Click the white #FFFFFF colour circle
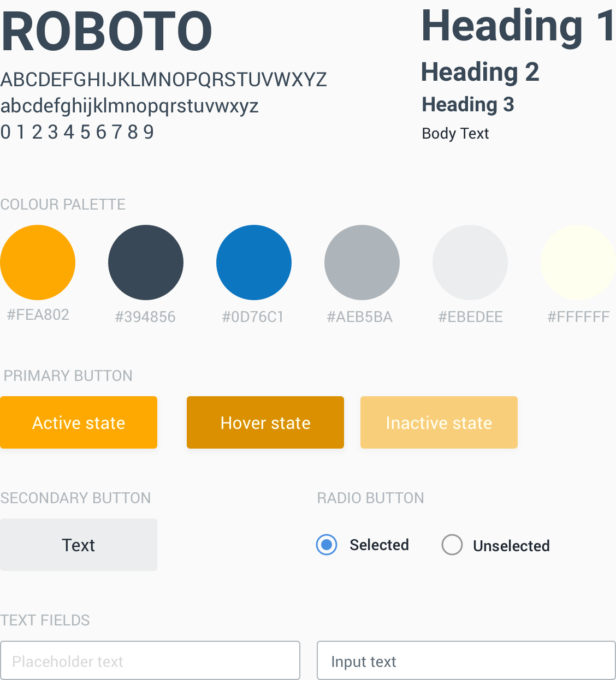 [x=578, y=263]
